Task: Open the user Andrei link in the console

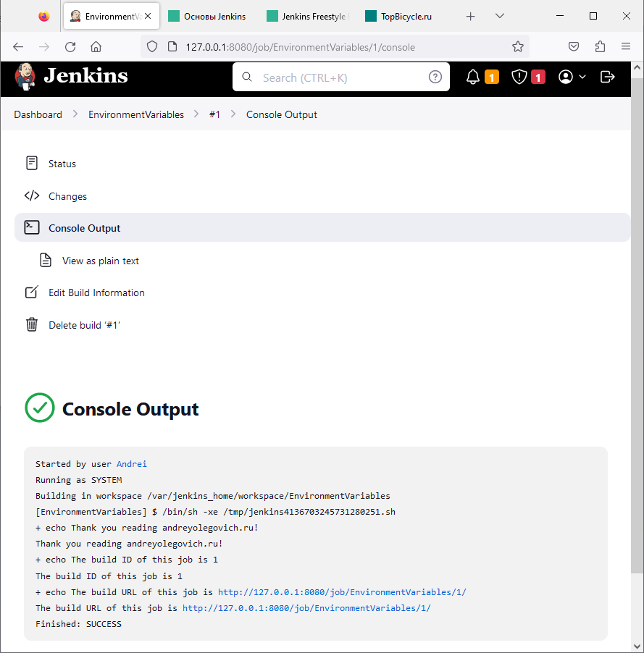Action: [x=132, y=464]
